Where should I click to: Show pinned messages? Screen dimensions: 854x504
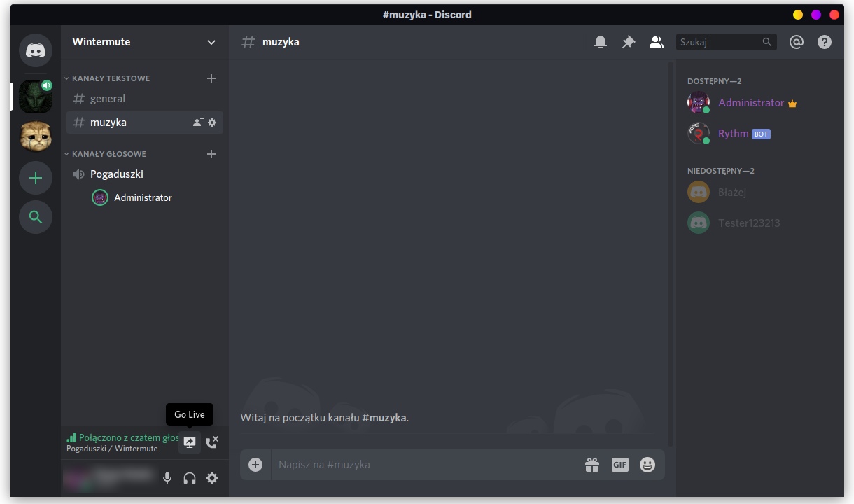click(x=629, y=42)
